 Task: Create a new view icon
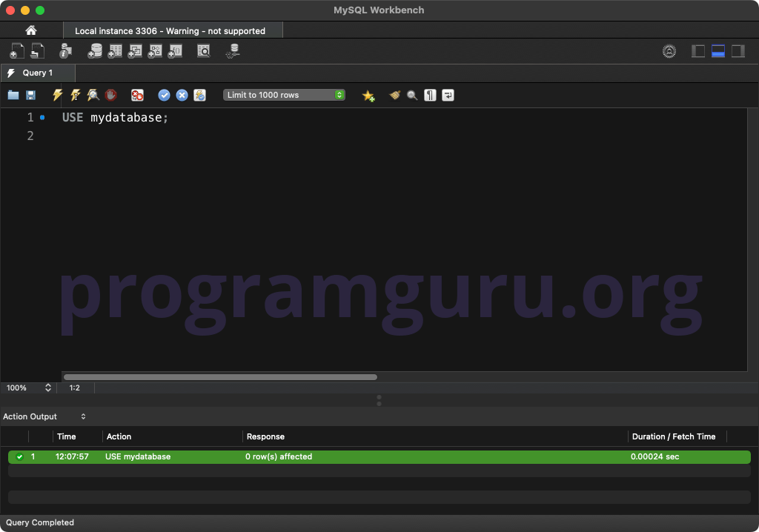135,51
